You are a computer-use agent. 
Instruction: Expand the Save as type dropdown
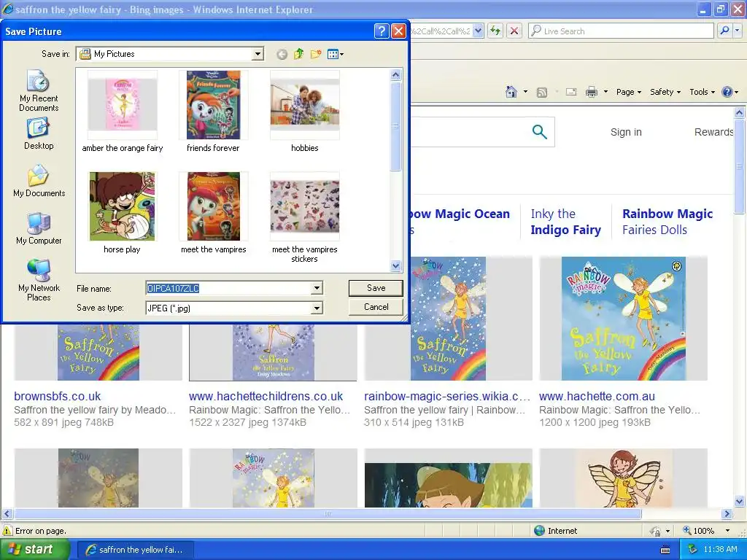point(317,308)
